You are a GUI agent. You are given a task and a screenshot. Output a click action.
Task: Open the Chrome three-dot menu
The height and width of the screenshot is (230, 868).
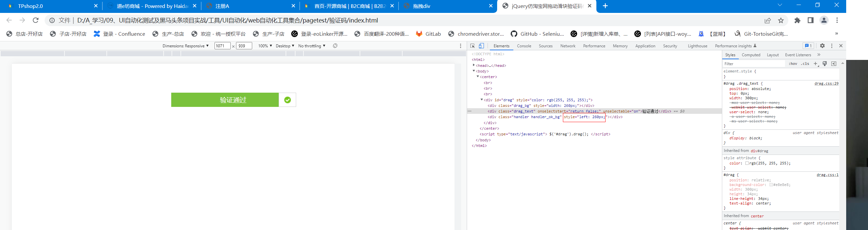(x=837, y=20)
